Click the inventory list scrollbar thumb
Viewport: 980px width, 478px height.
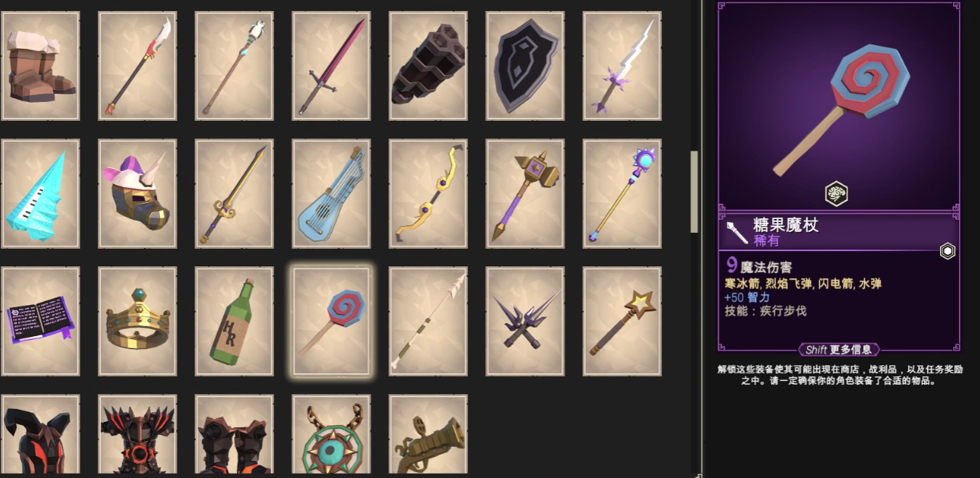point(694,191)
